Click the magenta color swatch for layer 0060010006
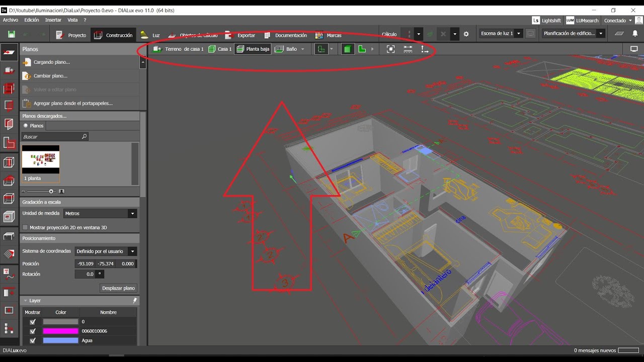The image size is (644, 362). pyautogui.click(x=61, y=331)
